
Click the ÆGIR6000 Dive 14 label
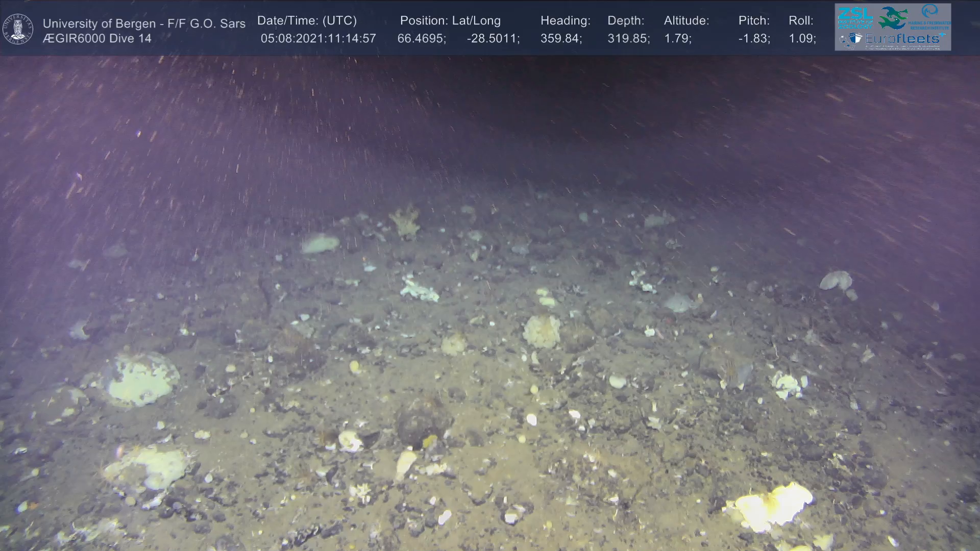[x=97, y=39]
